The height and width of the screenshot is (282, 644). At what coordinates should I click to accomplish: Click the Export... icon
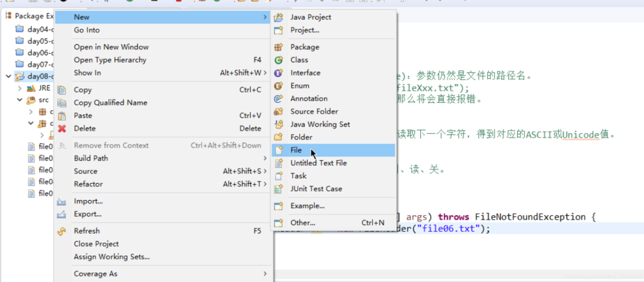point(61,215)
